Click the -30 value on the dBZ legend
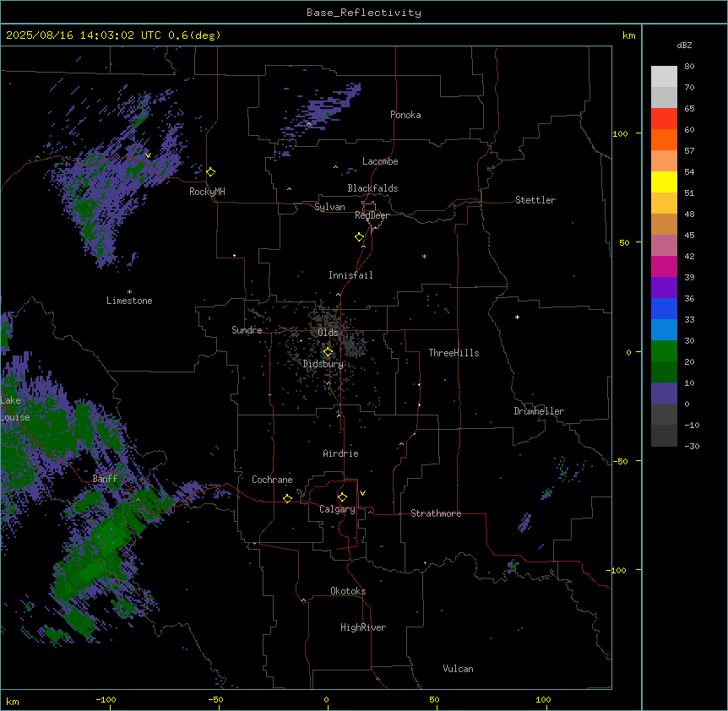728x711 pixels. pos(692,446)
